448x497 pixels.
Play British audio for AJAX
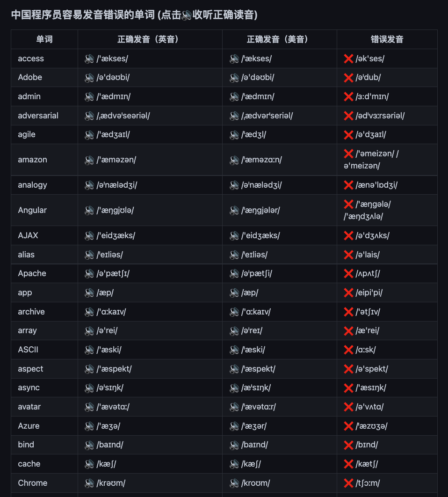tap(89, 236)
